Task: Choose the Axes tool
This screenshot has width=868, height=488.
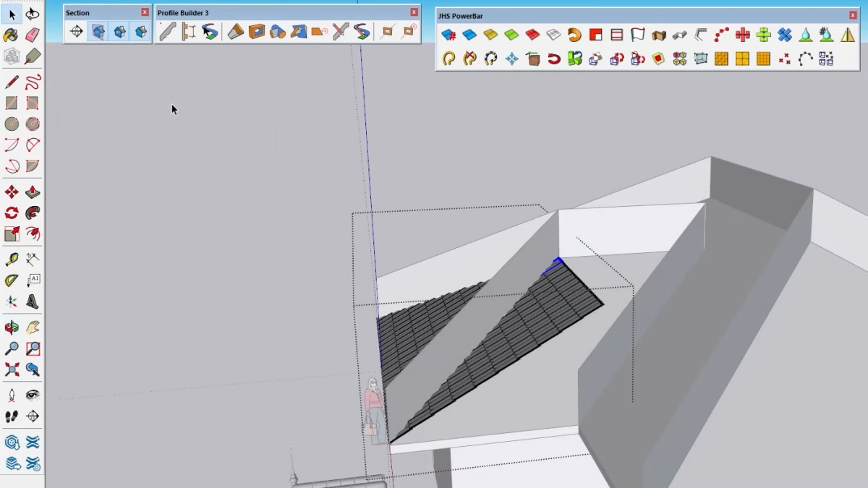Action: tap(12, 301)
